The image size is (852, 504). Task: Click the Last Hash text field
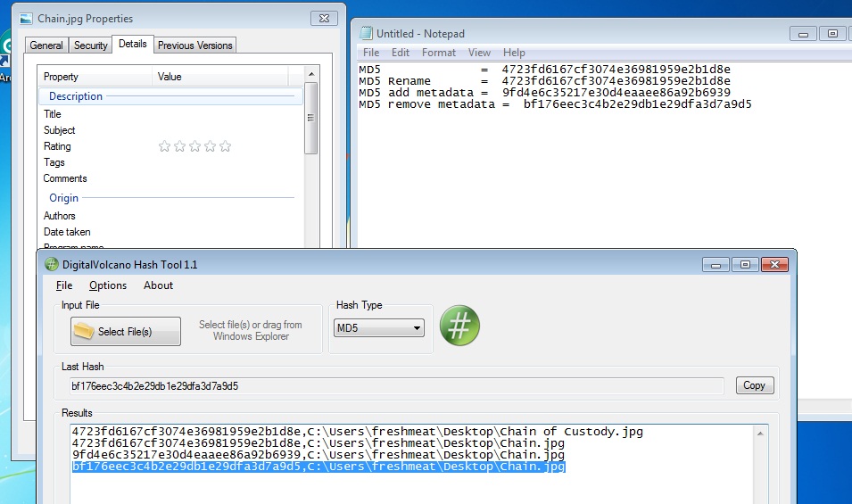coord(397,386)
